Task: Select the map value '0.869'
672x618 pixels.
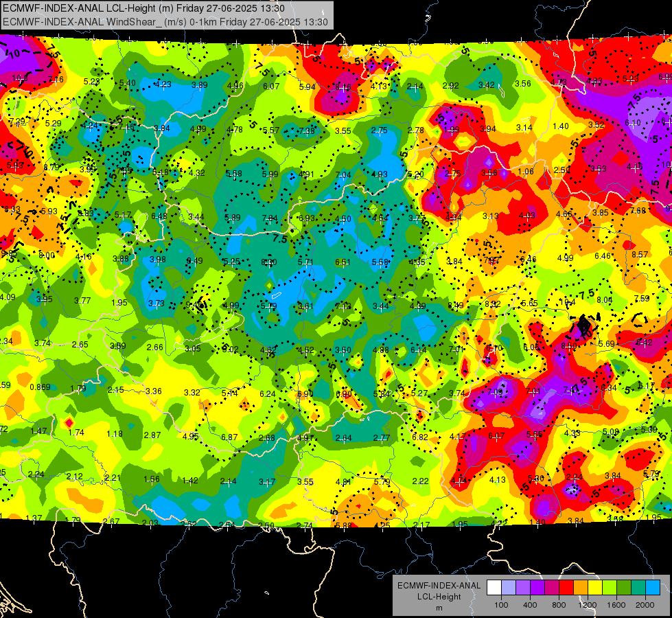Action: click(40, 387)
